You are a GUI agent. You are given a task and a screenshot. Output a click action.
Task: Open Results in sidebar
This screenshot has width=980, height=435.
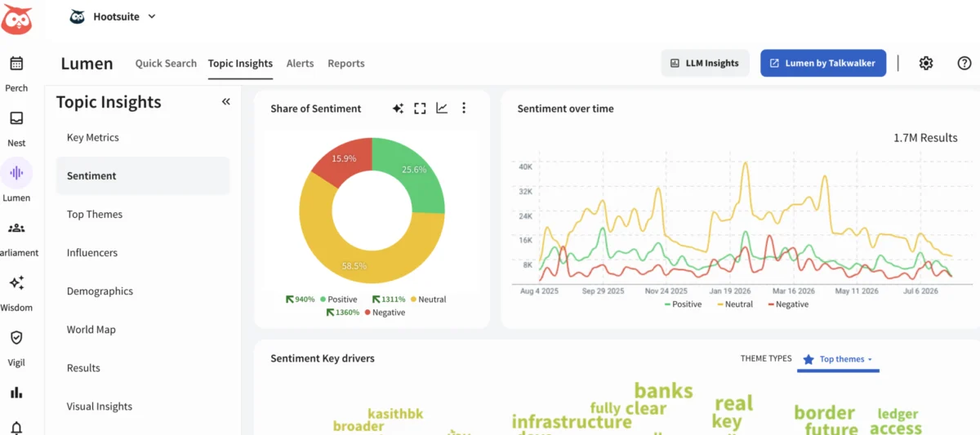point(143,368)
